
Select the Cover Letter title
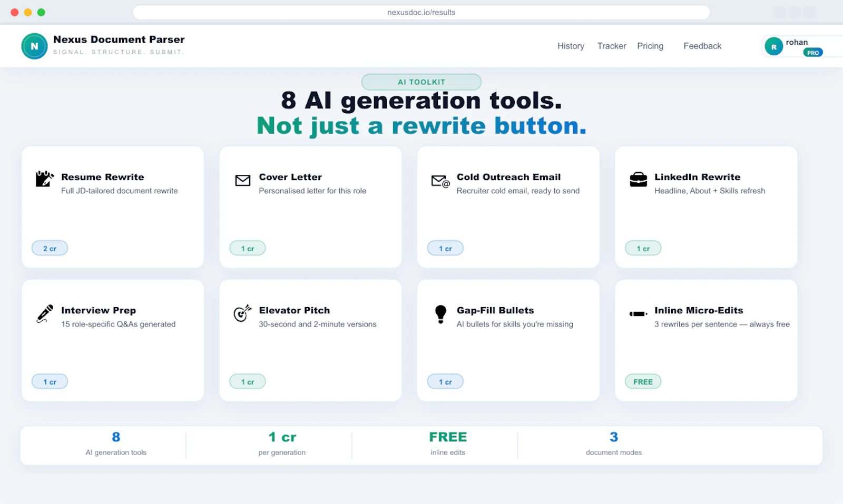click(x=290, y=177)
